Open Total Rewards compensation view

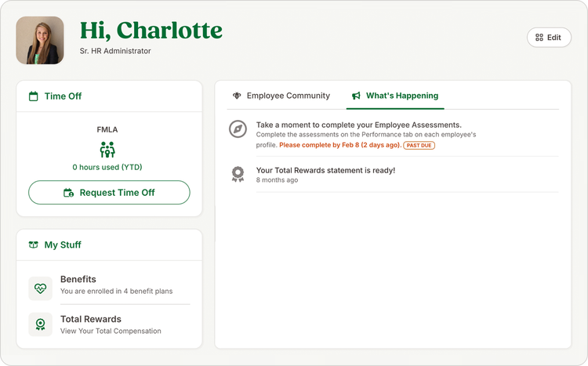coord(109,324)
